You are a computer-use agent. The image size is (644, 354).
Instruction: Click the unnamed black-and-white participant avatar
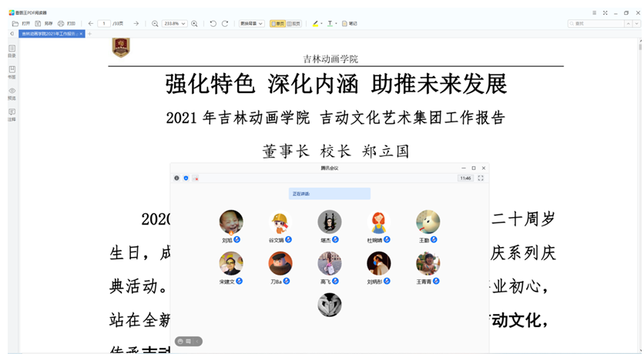pyautogui.click(x=330, y=305)
